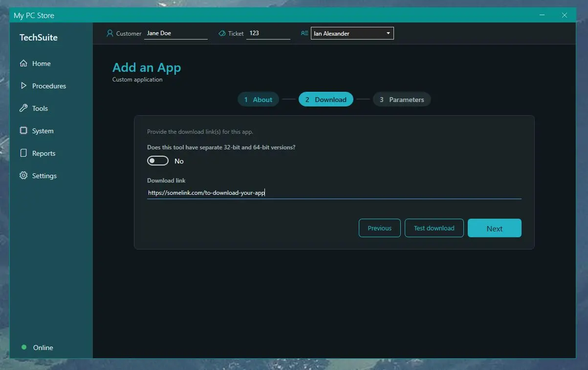Go to step 1 About
This screenshot has width=588, height=370.
[258, 100]
